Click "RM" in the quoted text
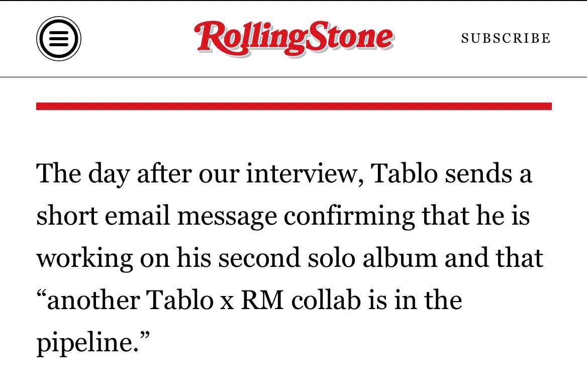The width and height of the screenshot is (587, 392). click(x=262, y=301)
